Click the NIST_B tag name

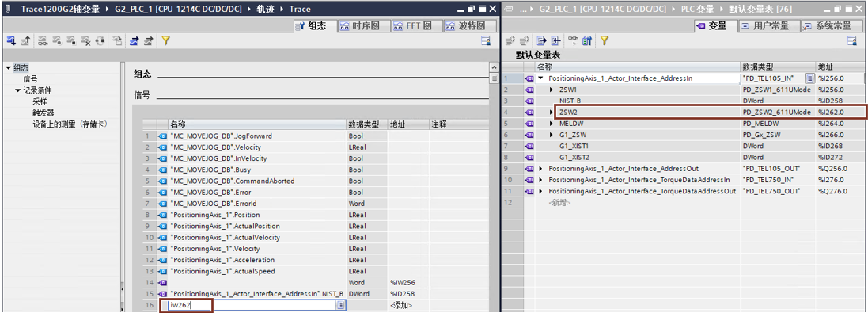570,101
